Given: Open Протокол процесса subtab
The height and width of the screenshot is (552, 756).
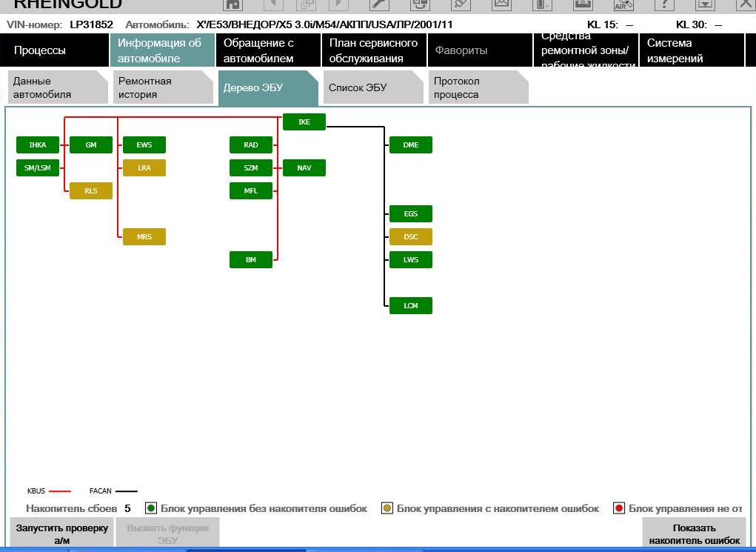Looking at the screenshot, I should pyautogui.click(x=478, y=87).
